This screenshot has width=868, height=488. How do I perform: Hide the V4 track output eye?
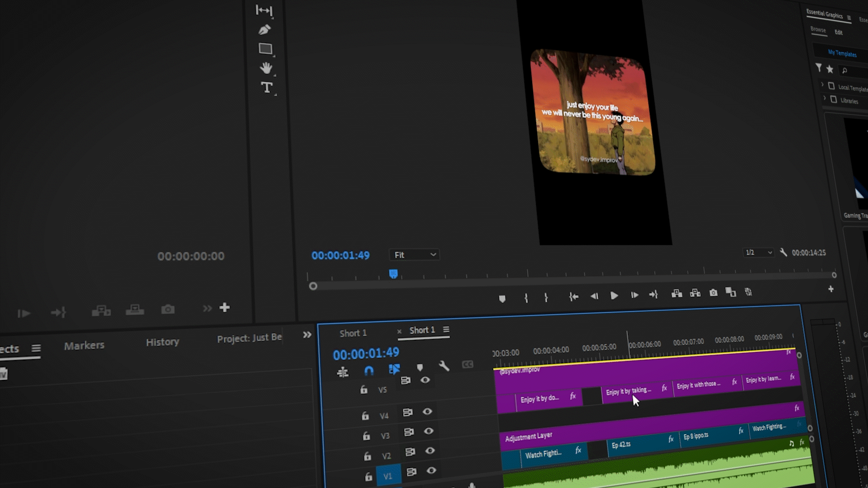427,412
